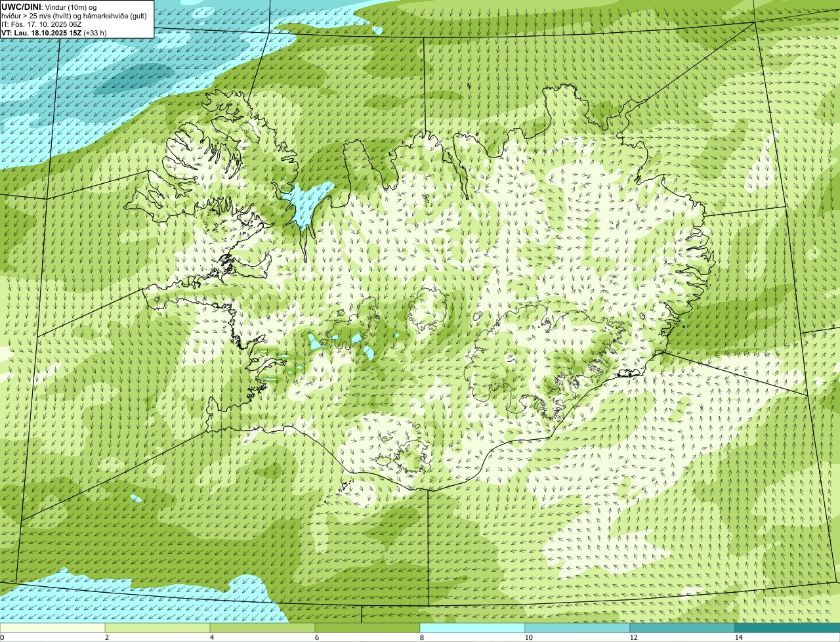This screenshot has height=642, width=840.
Task: Click the legend label "12"
Action: (x=633, y=637)
